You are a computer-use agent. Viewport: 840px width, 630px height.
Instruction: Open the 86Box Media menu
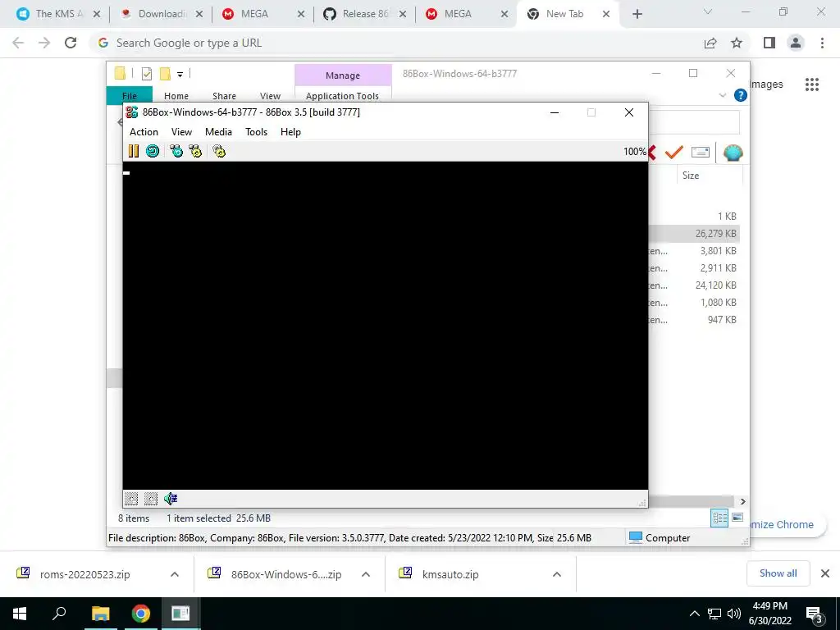coord(218,132)
